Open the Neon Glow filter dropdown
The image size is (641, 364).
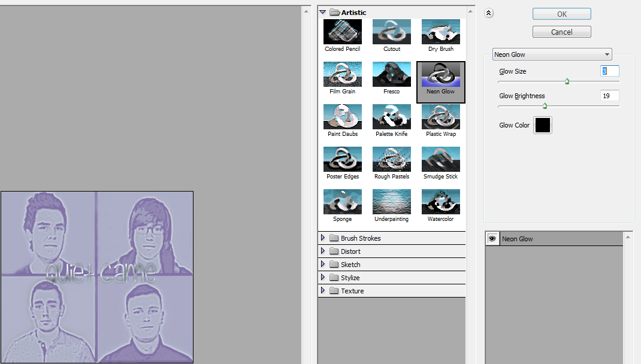tap(552, 54)
